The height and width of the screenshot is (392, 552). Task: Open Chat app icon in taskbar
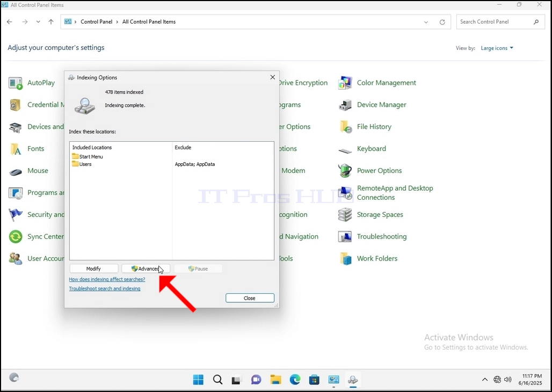coord(256,380)
